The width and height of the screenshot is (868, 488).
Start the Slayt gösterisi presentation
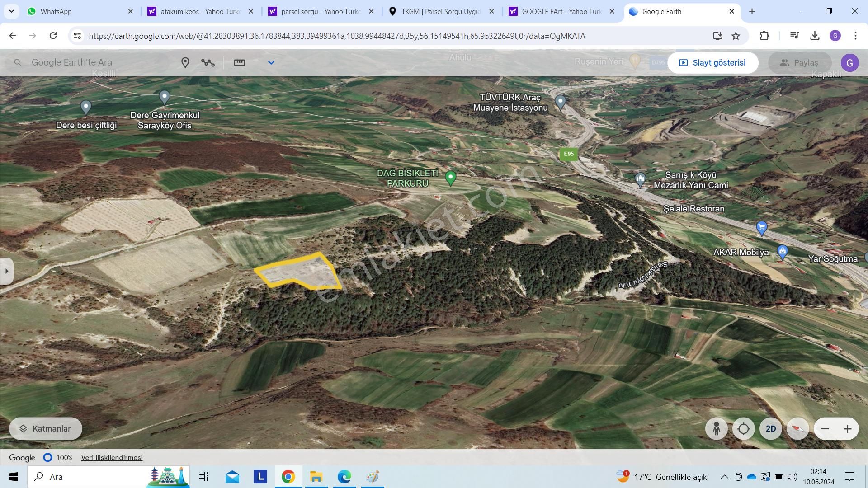pyautogui.click(x=713, y=62)
